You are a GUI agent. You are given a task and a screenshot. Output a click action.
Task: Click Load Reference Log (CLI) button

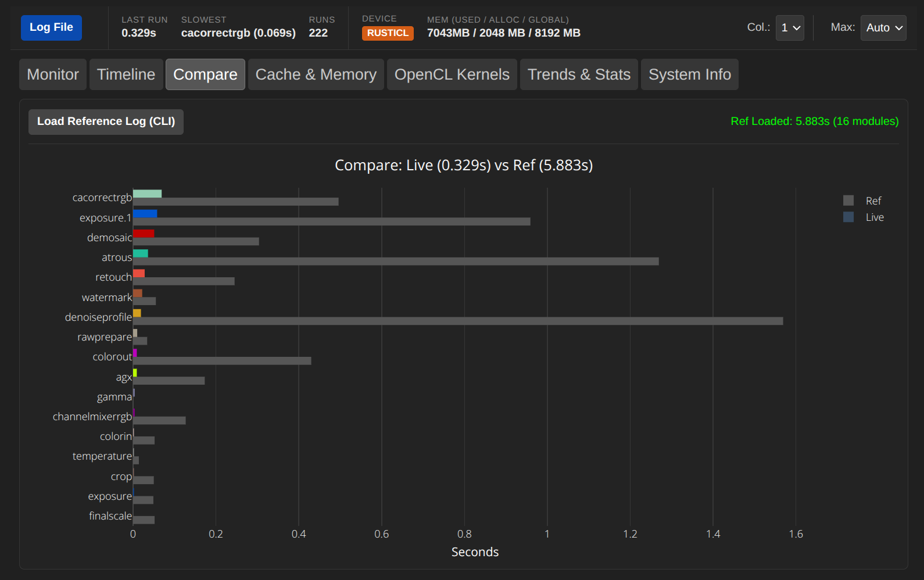pos(106,121)
